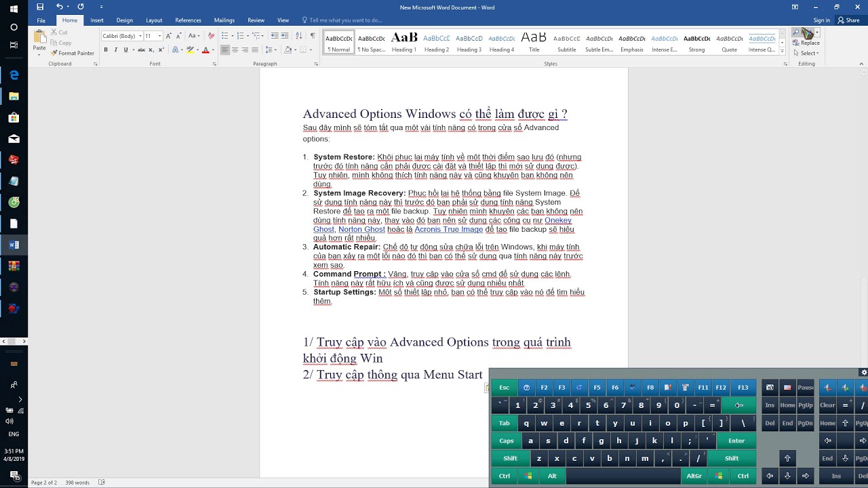Sort the selected text A to Z
The image size is (868, 488).
tap(299, 35)
